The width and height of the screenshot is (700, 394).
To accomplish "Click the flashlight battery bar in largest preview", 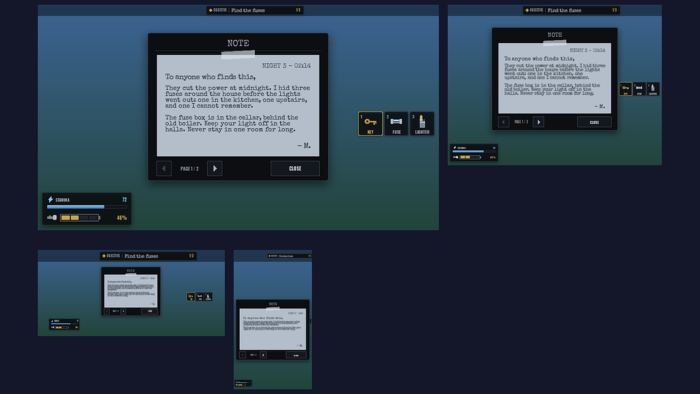I will coord(80,218).
